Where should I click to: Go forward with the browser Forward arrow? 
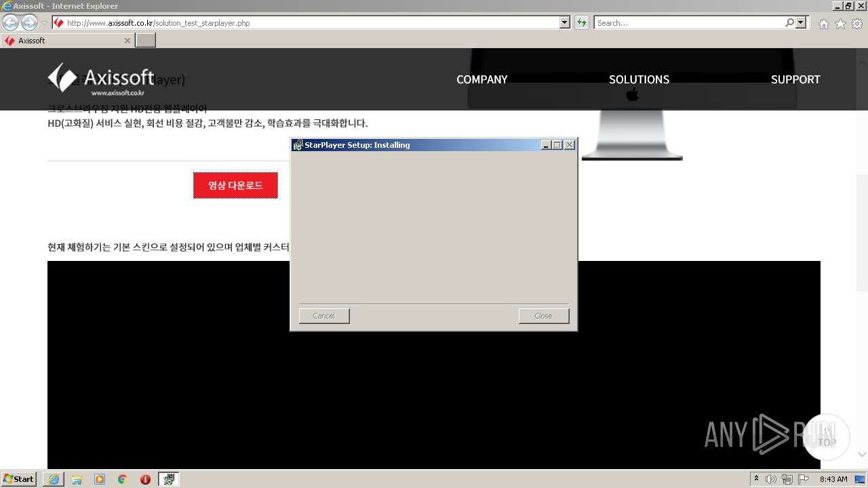coord(29,22)
